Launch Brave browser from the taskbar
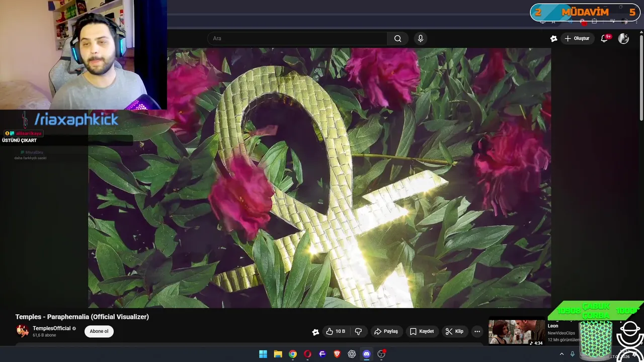Viewport: 644px width, 362px height. (337, 354)
